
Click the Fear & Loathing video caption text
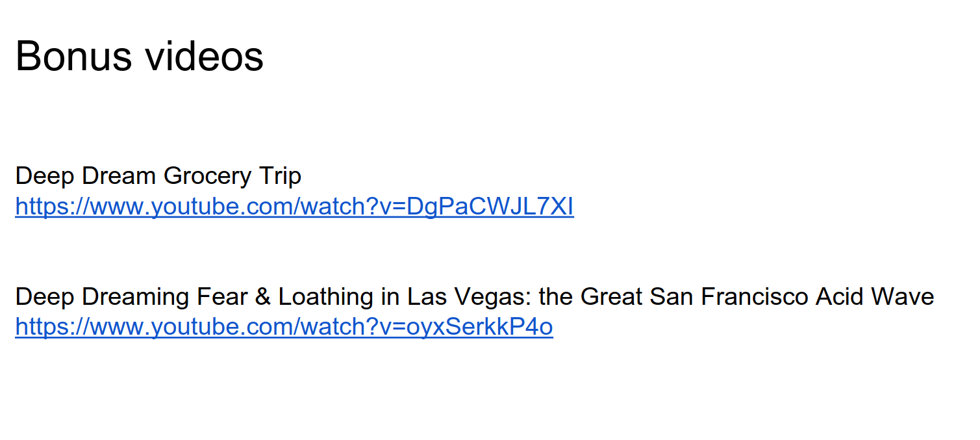[x=474, y=296]
